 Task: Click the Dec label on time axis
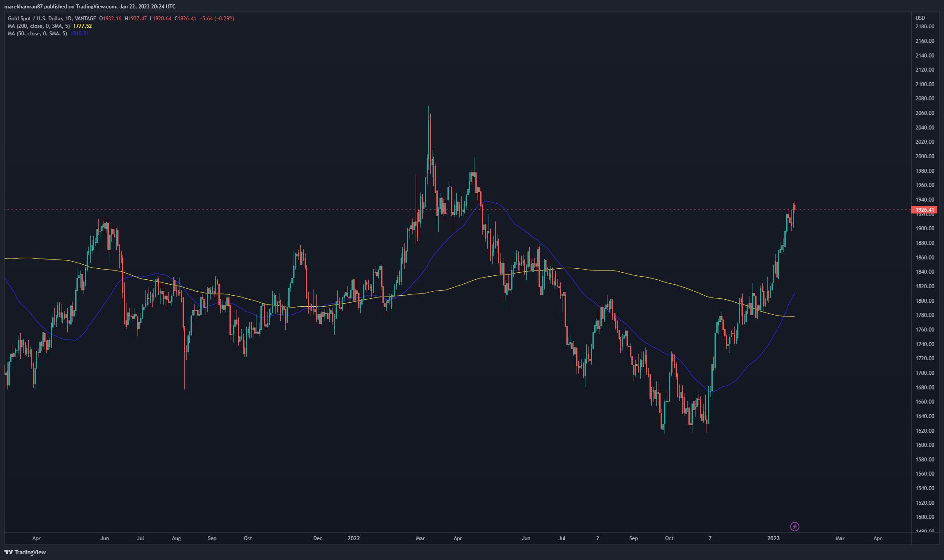317,538
